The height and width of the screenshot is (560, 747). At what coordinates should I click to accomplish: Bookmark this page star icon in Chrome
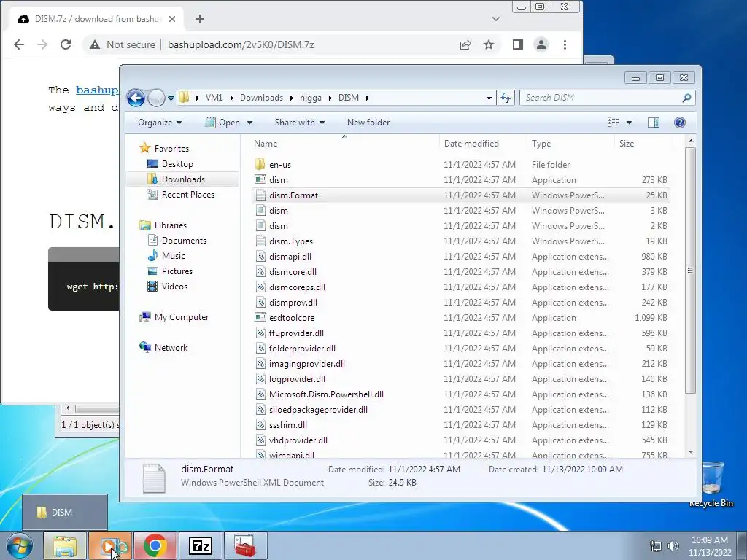pos(488,44)
